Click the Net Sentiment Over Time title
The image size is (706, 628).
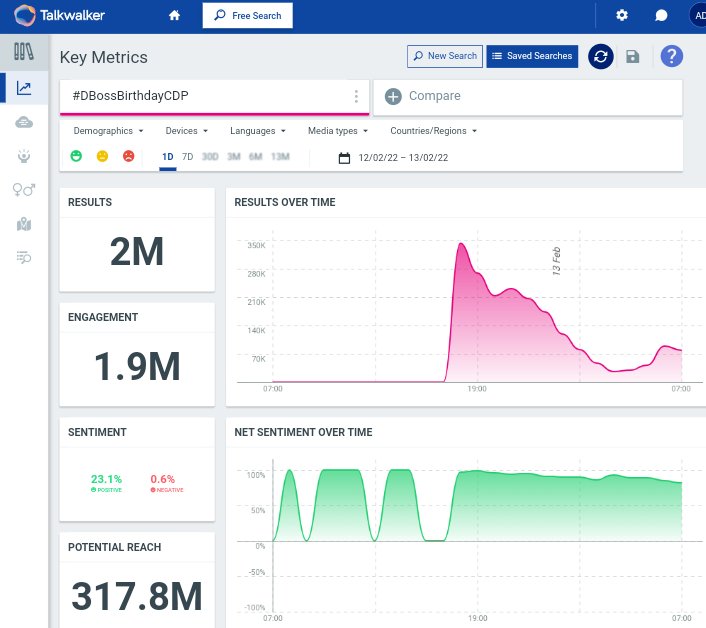point(303,432)
